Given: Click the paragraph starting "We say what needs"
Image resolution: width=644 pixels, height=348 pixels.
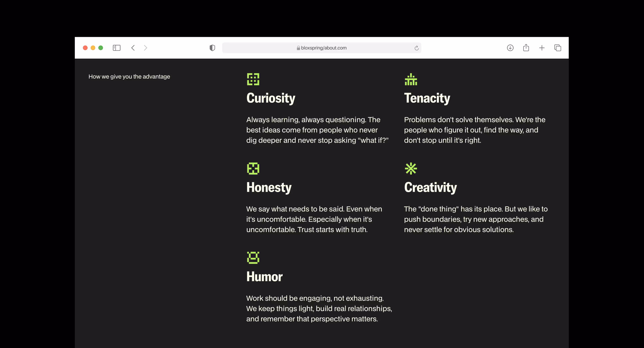Looking at the screenshot, I should 314,219.
